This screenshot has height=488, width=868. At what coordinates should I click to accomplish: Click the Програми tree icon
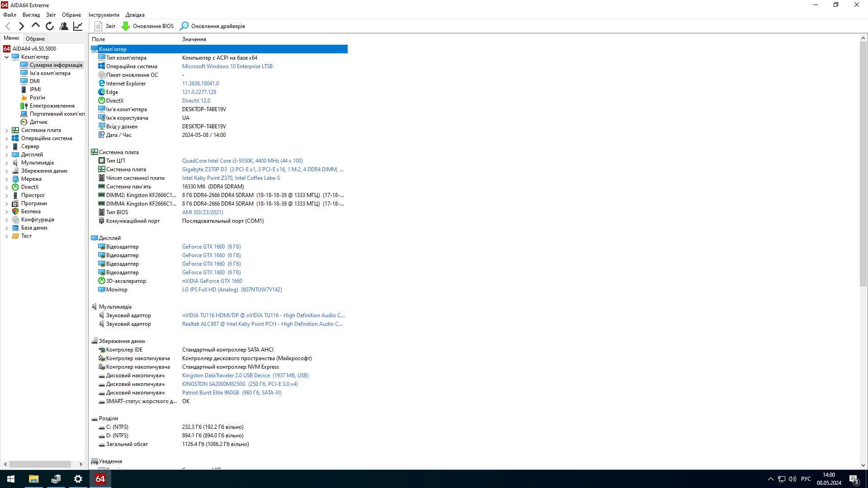click(15, 203)
